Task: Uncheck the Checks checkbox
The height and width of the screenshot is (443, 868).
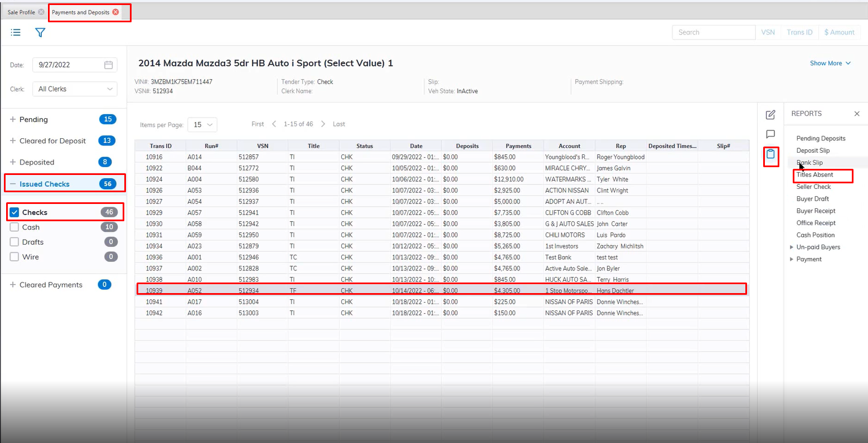Action: click(x=14, y=212)
